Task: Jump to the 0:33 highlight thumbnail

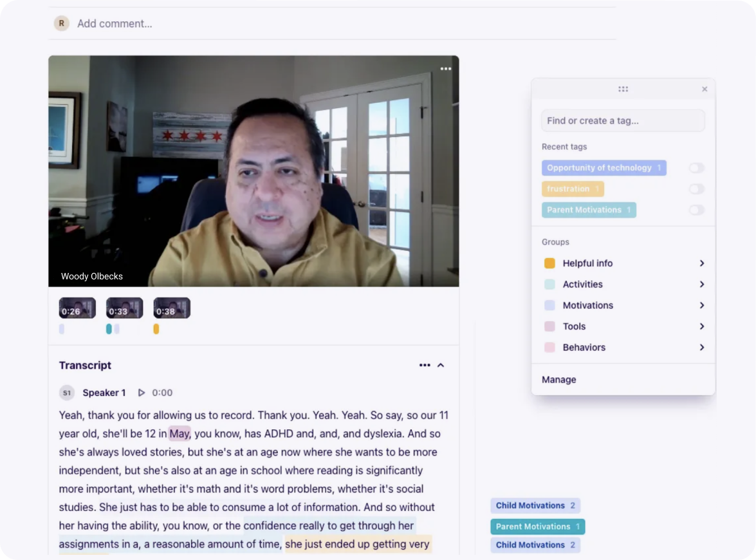Action: tap(124, 308)
